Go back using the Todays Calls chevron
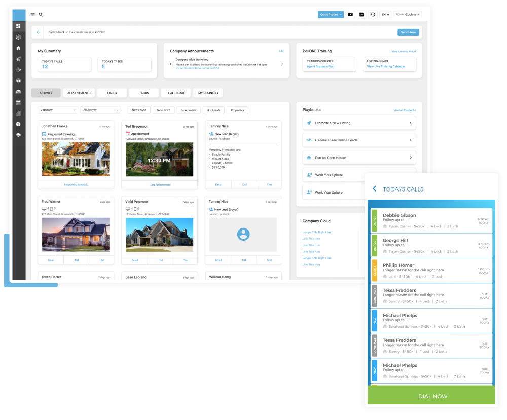507x420 pixels. pyautogui.click(x=375, y=188)
